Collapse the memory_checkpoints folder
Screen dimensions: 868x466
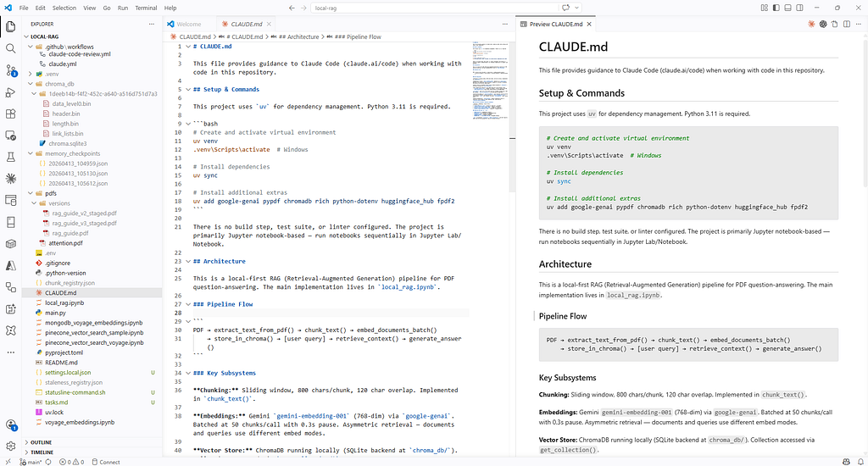click(x=31, y=153)
